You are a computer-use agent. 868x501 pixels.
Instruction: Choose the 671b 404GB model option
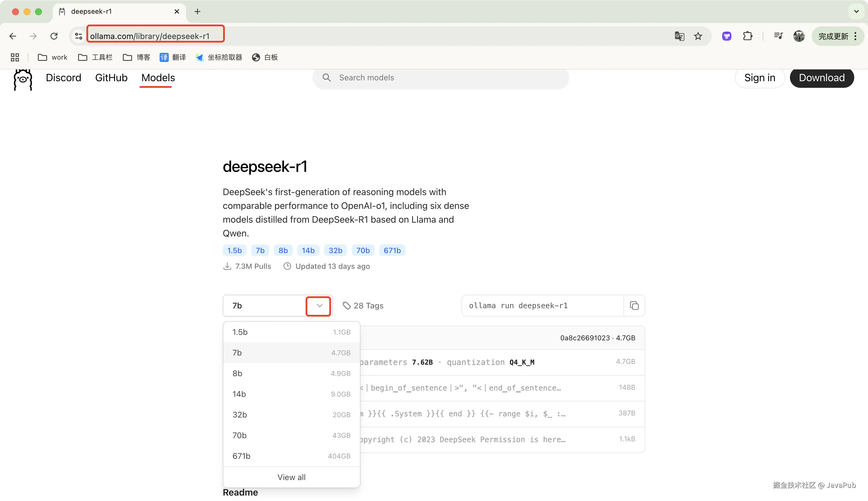tap(291, 456)
